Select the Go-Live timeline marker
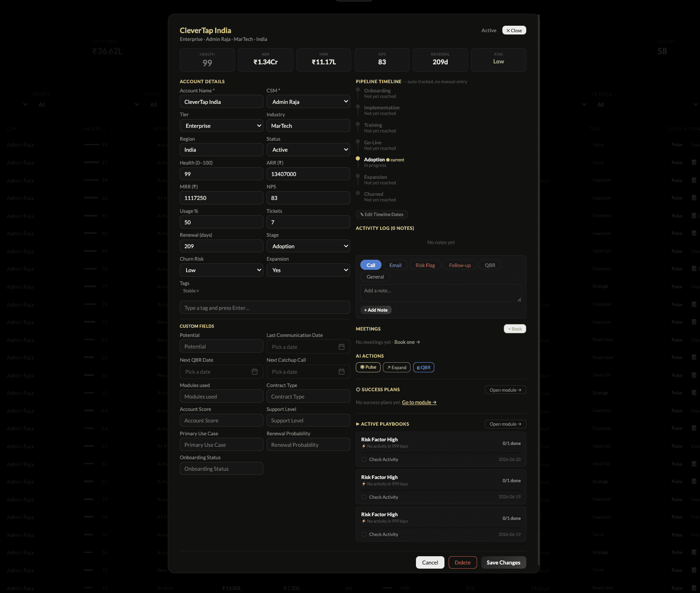 coord(358,142)
